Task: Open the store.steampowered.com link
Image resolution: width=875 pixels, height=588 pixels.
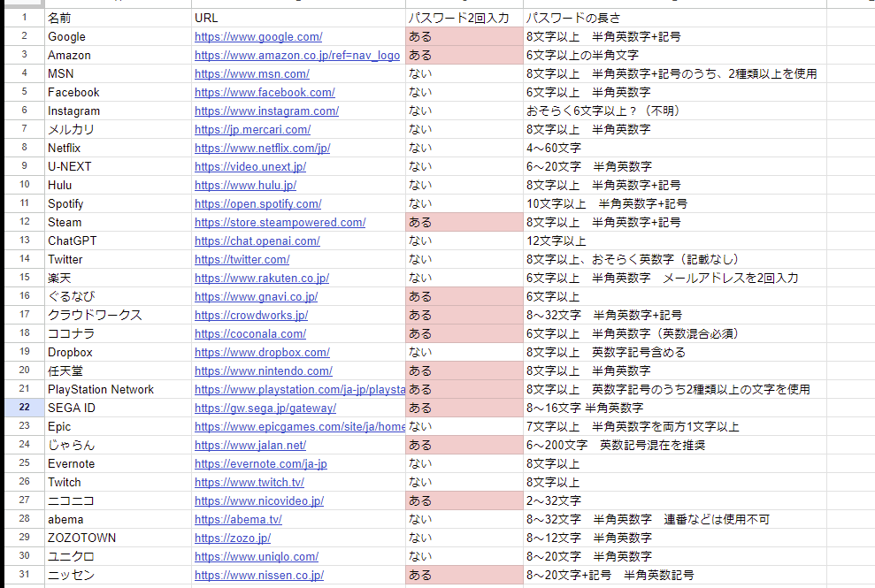Action: click(x=280, y=222)
